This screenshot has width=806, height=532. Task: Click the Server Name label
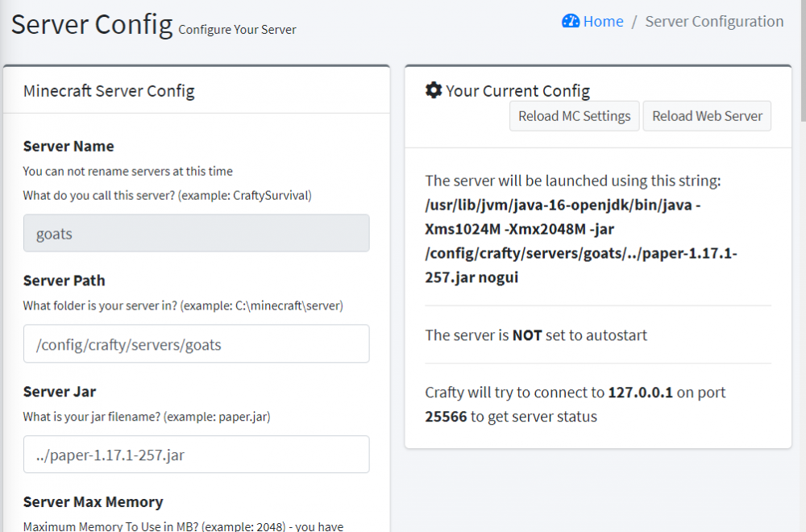click(69, 146)
